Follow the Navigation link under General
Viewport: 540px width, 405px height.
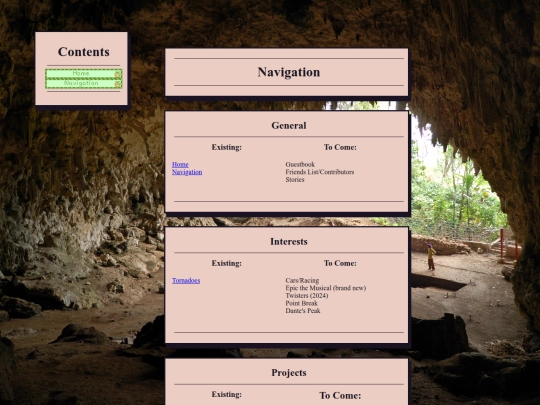tap(187, 172)
